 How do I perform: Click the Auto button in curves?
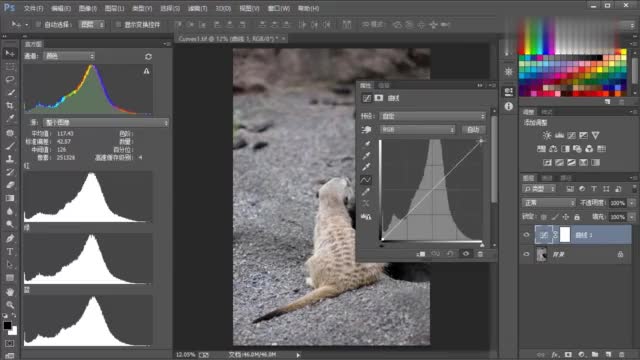coord(473,129)
